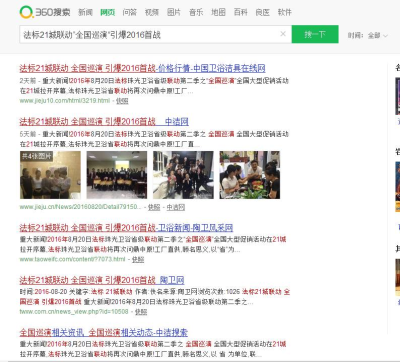Switch to the 问答 tab
This screenshot has width=400, height=362.
click(x=130, y=12)
